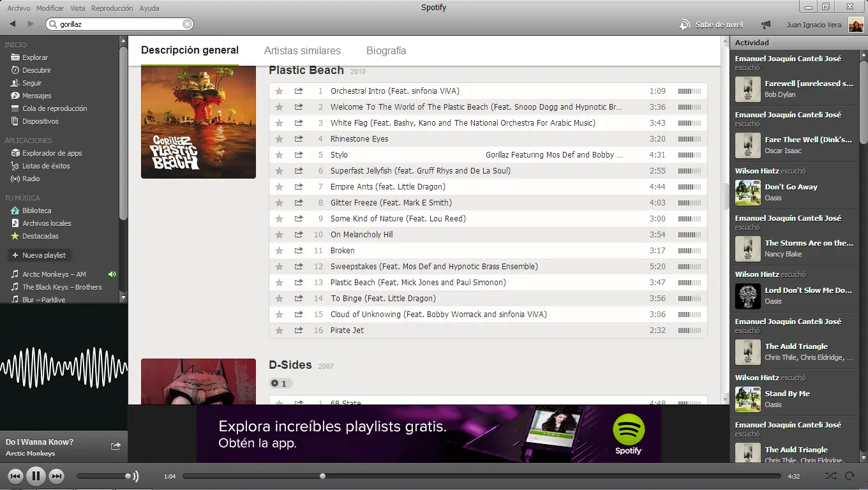The height and width of the screenshot is (490, 868).
Task: Open the Ayuda menu
Action: tap(149, 8)
